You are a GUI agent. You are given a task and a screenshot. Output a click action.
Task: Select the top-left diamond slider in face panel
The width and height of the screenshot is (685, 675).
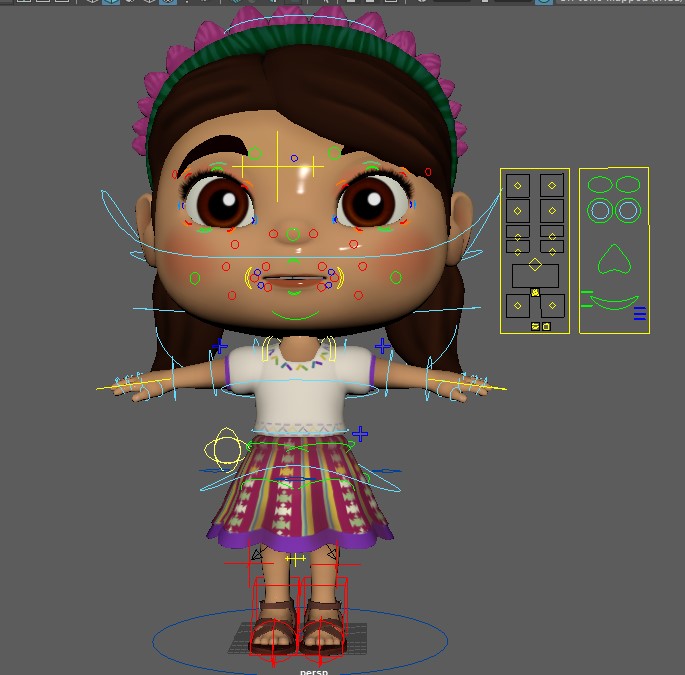point(518,186)
